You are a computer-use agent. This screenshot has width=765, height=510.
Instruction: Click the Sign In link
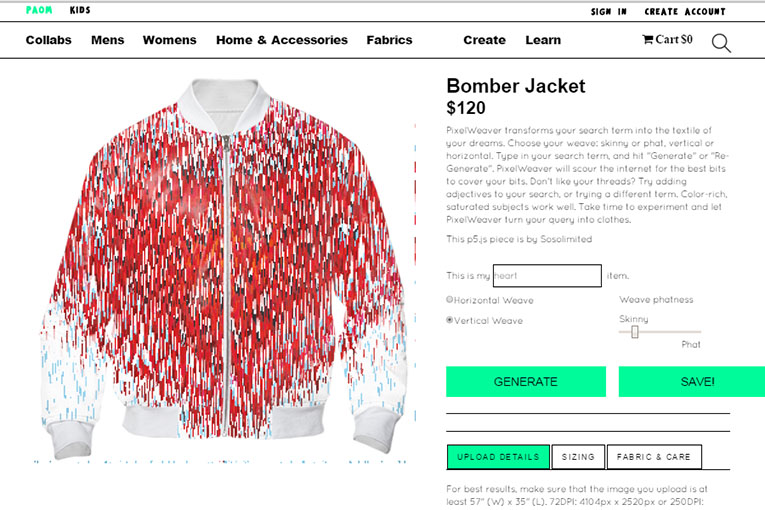[608, 12]
